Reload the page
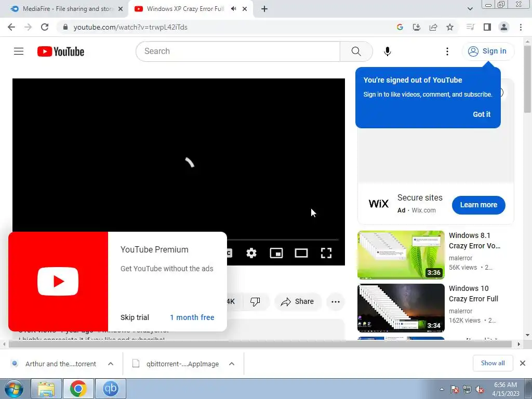Screen dimensions: 532x399 45,27
